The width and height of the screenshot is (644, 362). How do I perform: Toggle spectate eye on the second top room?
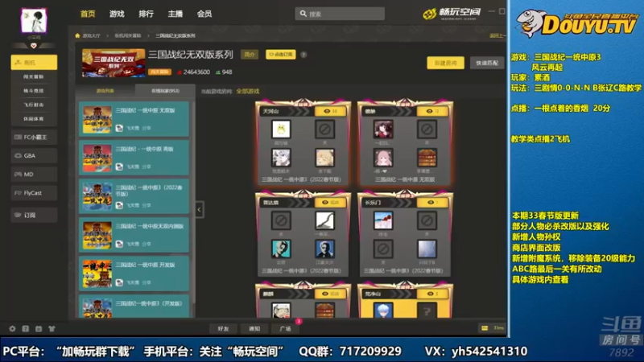click(x=432, y=111)
